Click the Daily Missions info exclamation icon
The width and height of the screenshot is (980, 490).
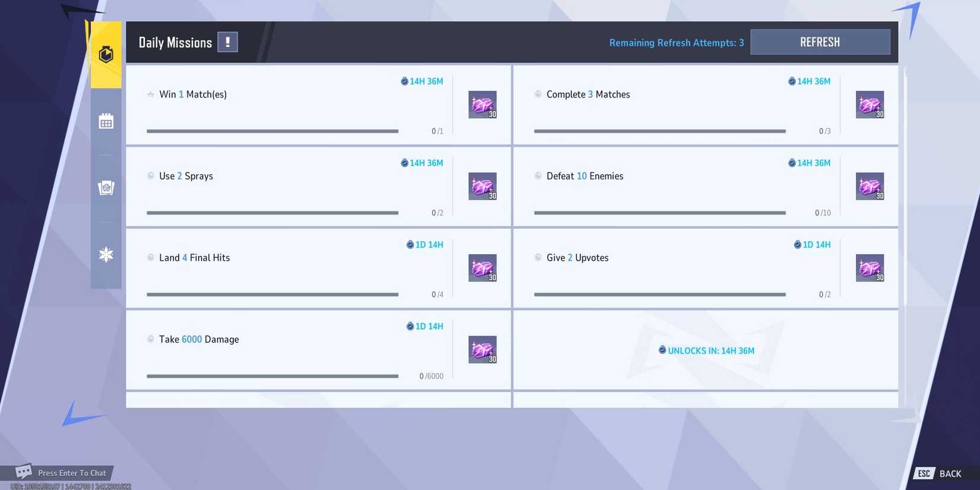[227, 42]
